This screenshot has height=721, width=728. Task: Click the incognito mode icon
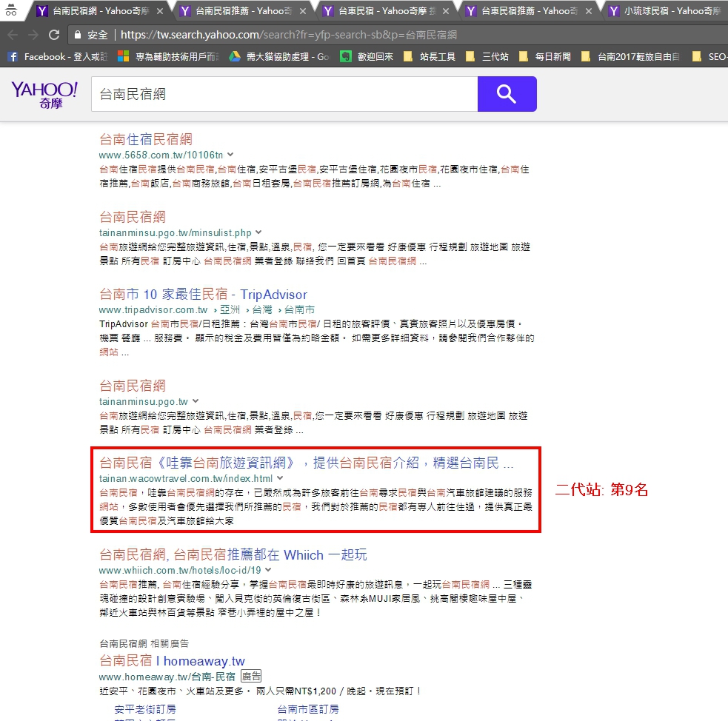click(11, 10)
